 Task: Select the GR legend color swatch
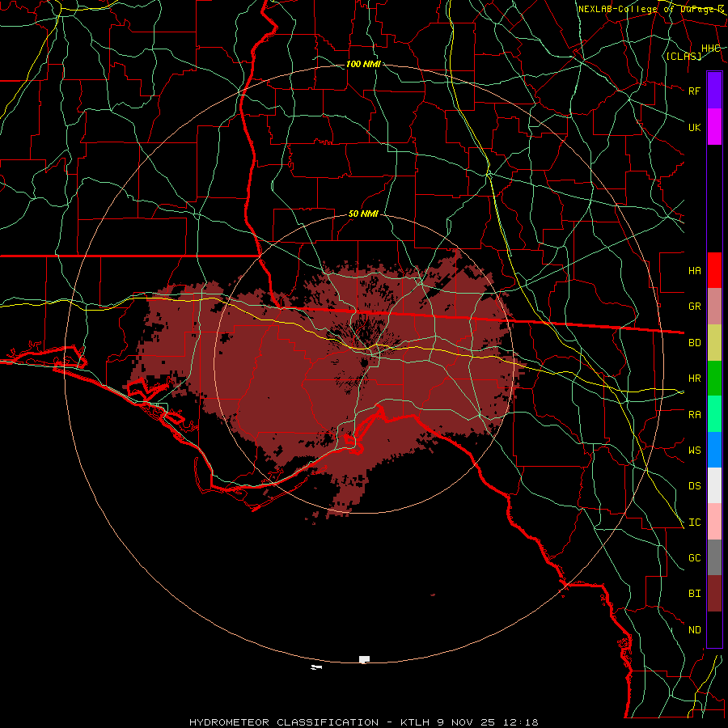tap(714, 307)
